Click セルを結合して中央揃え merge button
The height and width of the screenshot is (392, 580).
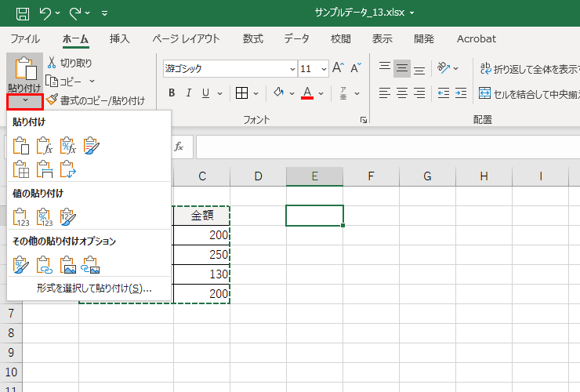pyautogui.click(x=529, y=94)
